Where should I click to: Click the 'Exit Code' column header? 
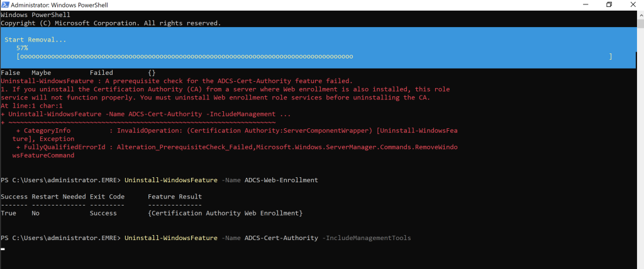tap(108, 197)
